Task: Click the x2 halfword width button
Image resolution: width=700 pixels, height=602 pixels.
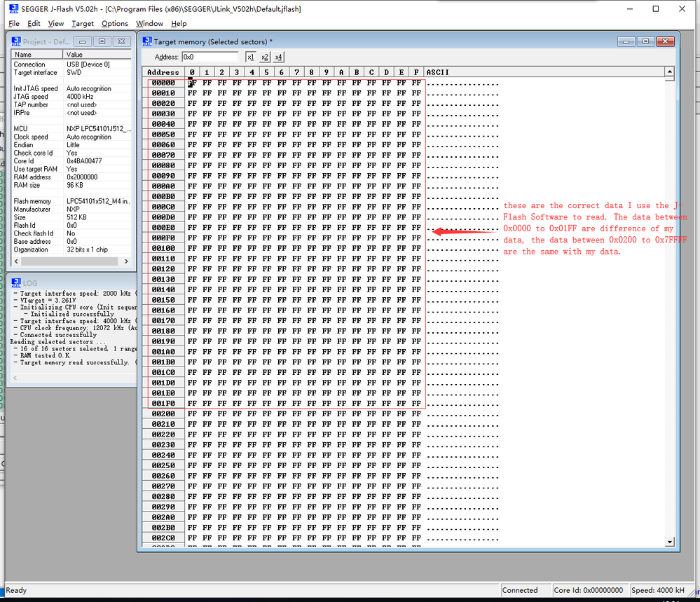Action: (x=265, y=57)
